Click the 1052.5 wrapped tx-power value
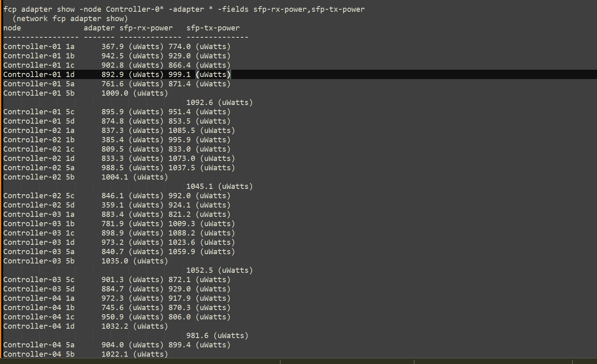Image resolution: width=597 pixels, height=364 pixels. pos(199,270)
